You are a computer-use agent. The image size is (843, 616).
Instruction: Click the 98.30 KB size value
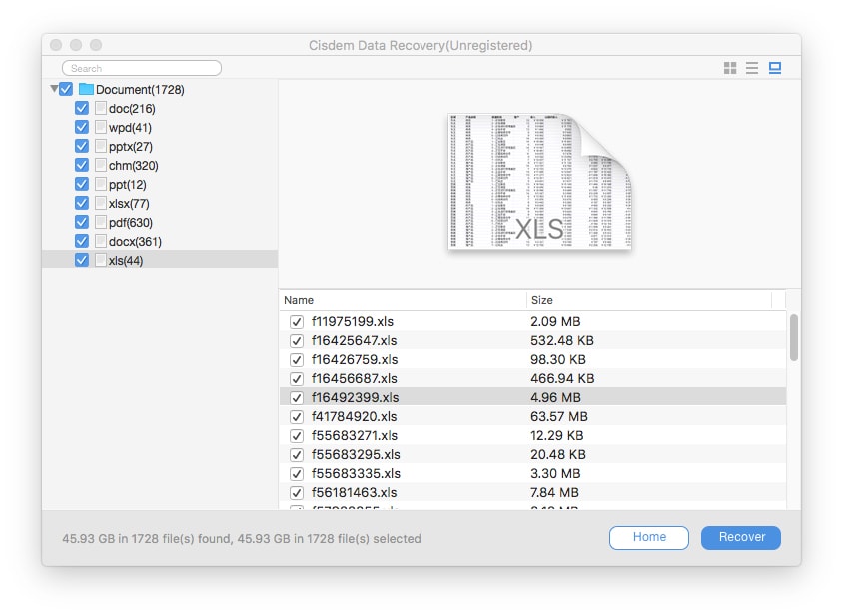pyautogui.click(x=558, y=359)
